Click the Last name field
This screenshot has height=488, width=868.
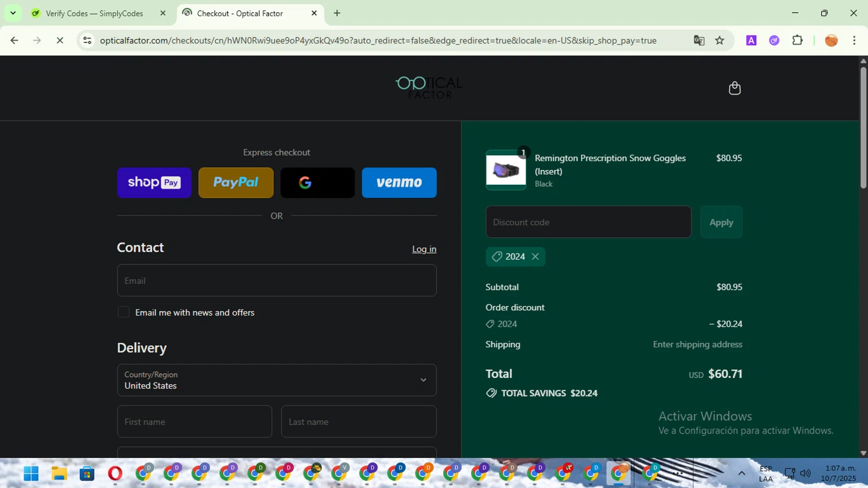click(x=359, y=421)
